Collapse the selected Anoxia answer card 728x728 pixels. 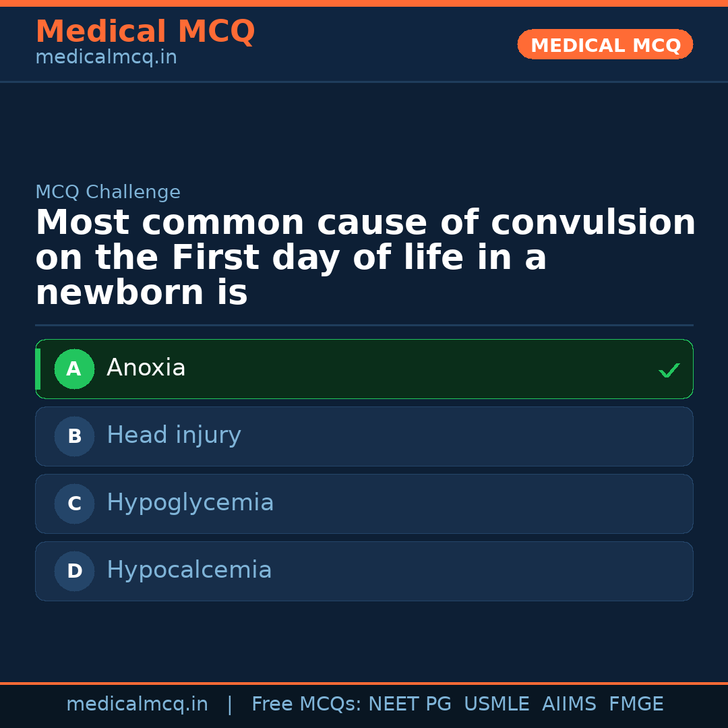coord(364,369)
